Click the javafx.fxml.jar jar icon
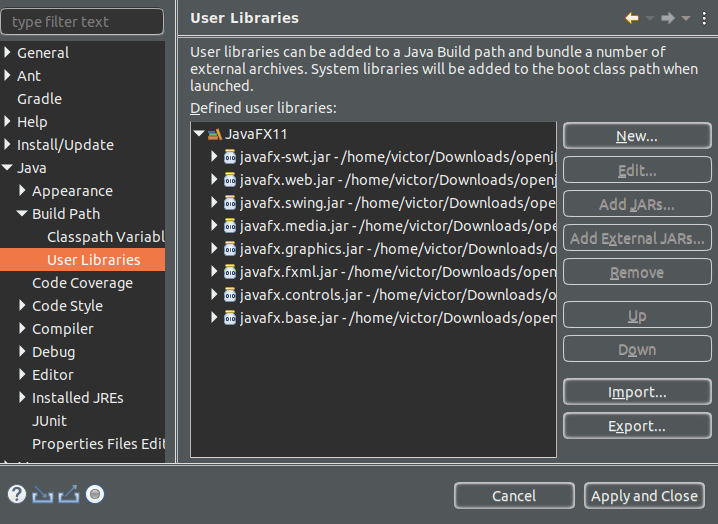Screen dimensions: 718x524 230,272
